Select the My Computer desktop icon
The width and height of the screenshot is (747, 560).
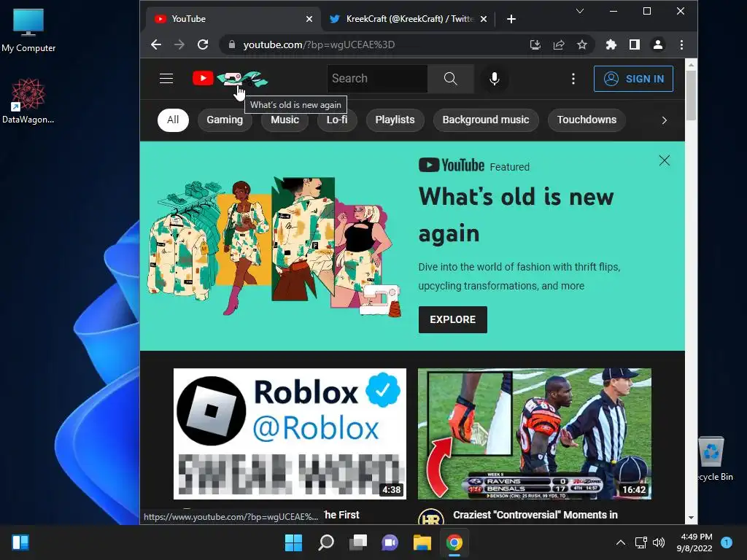click(x=28, y=30)
